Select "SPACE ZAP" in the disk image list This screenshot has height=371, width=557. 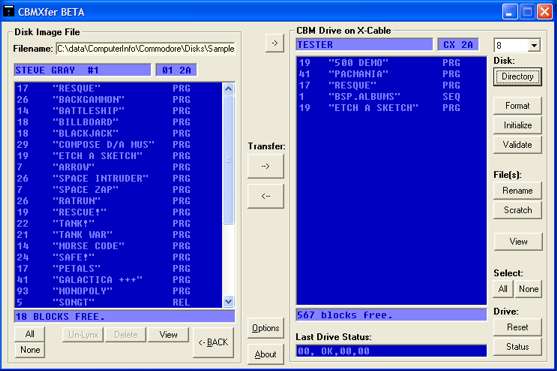(x=118, y=190)
